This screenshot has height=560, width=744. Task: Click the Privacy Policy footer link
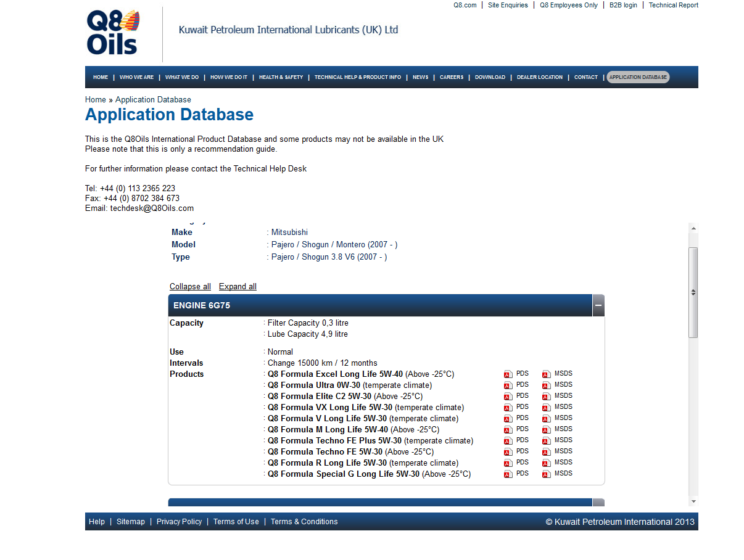point(179,522)
